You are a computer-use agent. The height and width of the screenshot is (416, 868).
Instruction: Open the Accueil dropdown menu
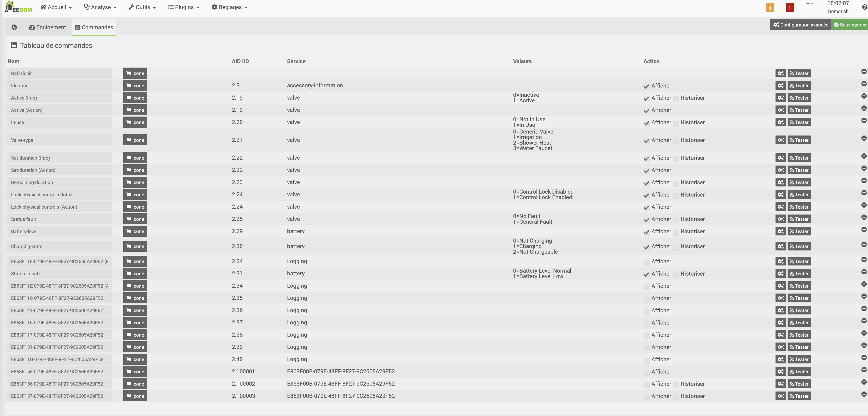coord(56,7)
